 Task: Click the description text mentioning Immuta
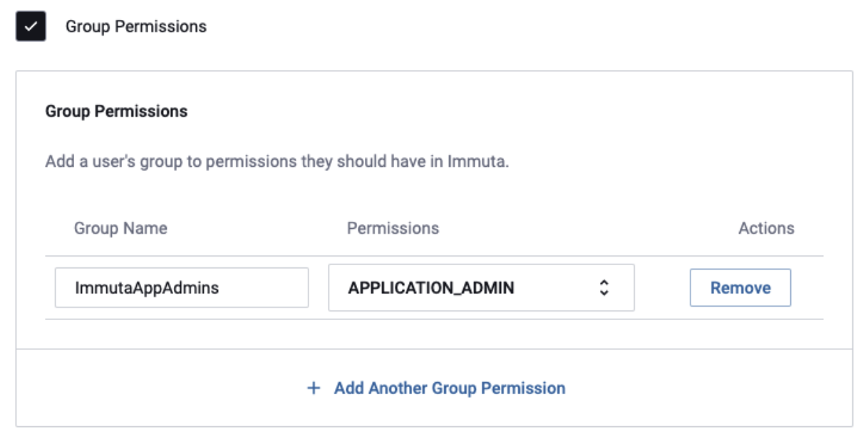[x=277, y=161]
